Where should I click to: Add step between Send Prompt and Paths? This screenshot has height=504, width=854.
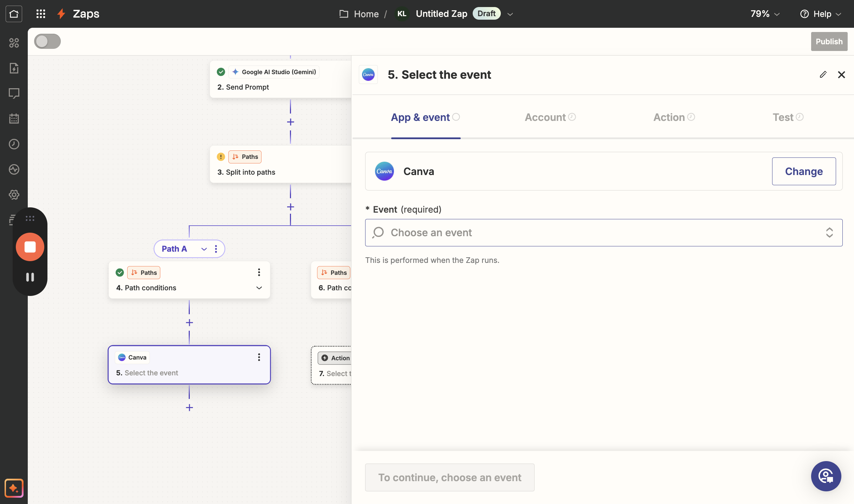click(290, 122)
